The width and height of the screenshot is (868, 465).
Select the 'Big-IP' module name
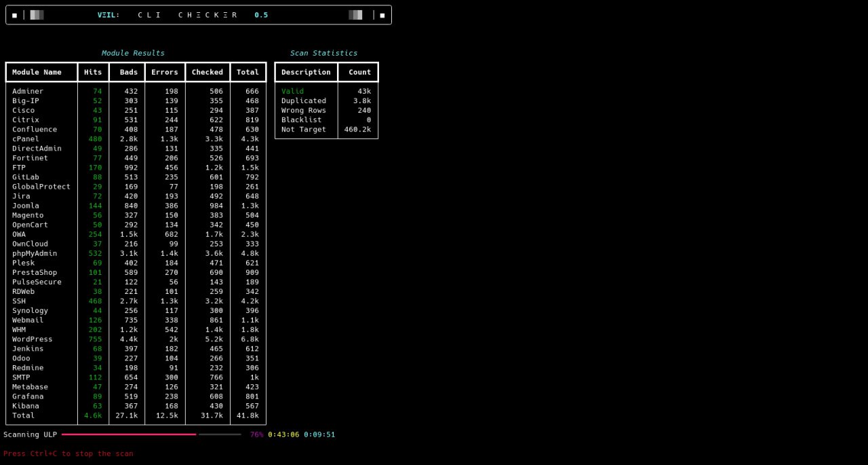tap(26, 100)
